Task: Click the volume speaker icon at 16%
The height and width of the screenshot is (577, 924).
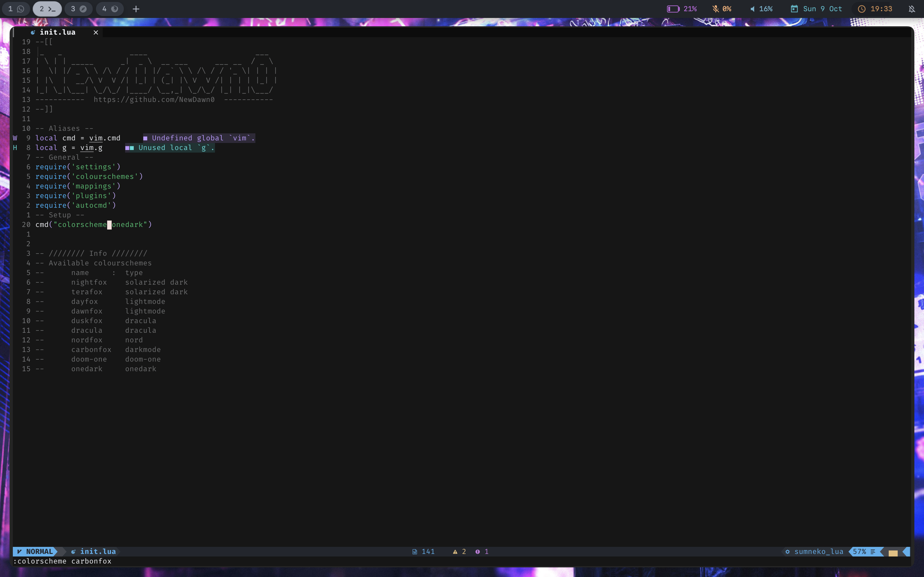Action: pos(752,9)
